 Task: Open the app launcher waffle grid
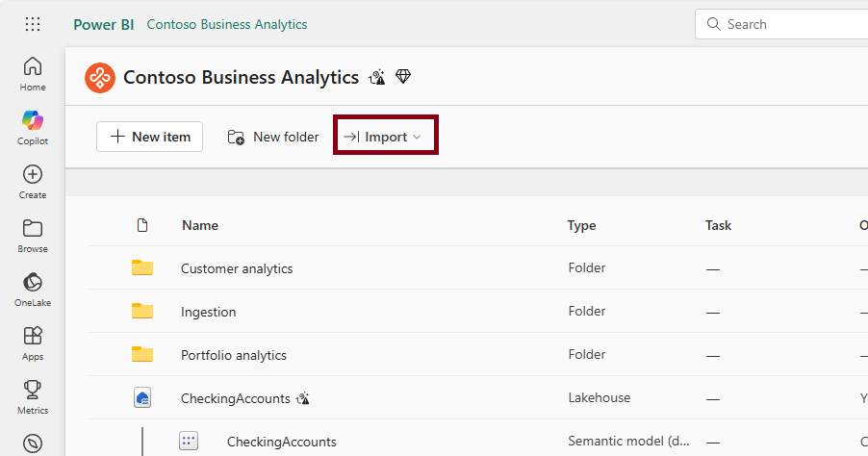(33, 24)
